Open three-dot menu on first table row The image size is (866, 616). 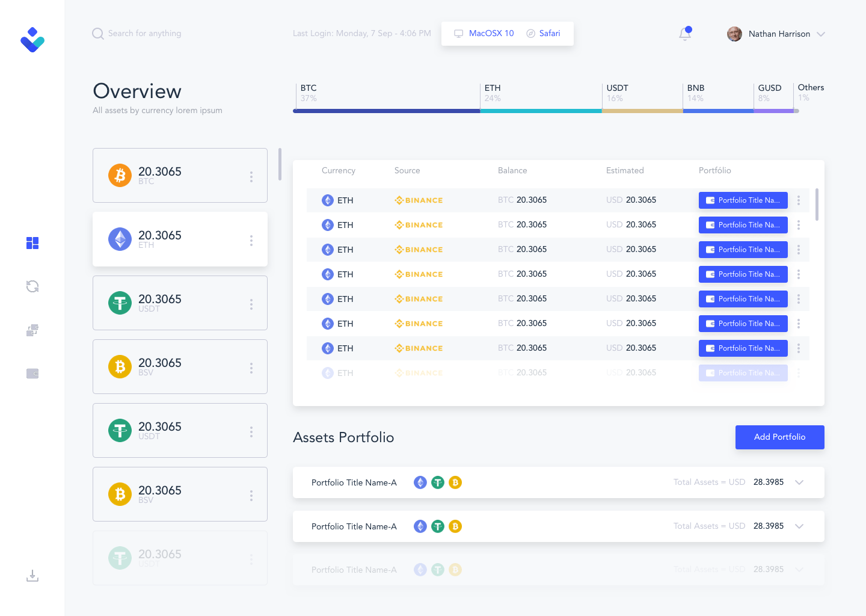pyautogui.click(x=799, y=200)
